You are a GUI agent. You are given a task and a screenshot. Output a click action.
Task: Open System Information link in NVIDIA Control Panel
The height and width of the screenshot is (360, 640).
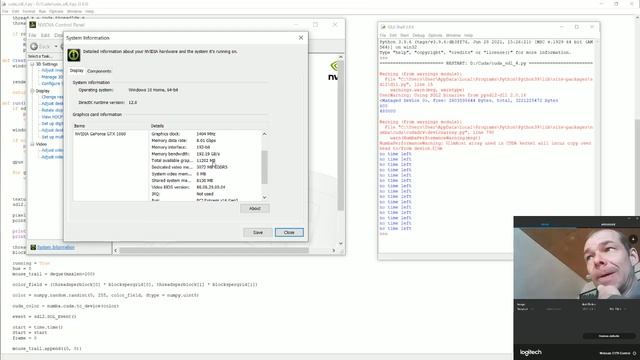[56, 247]
